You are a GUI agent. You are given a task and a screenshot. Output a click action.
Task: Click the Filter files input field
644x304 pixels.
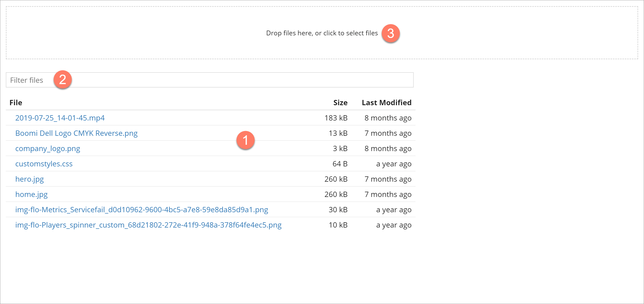(x=209, y=80)
